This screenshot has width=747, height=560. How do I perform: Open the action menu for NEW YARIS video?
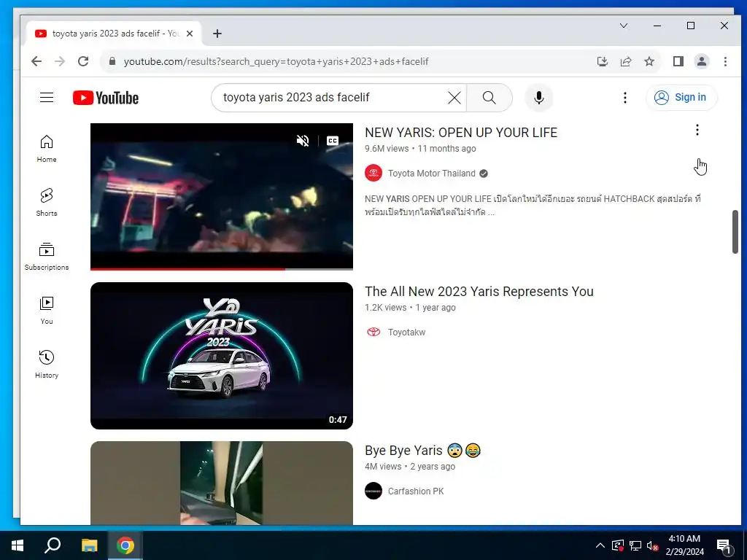[x=697, y=130]
